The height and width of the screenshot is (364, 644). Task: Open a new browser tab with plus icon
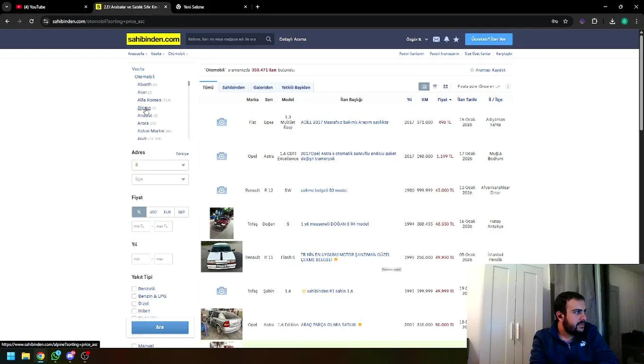tap(257, 7)
